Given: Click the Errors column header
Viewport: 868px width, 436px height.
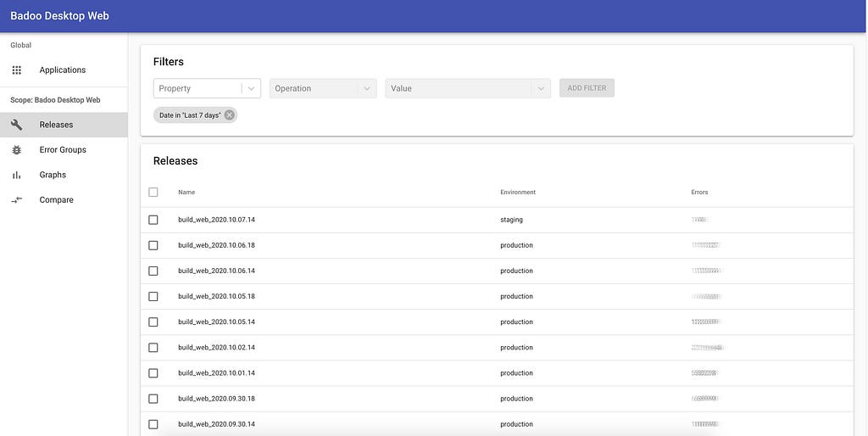Looking at the screenshot, I should tap(699, 193).
